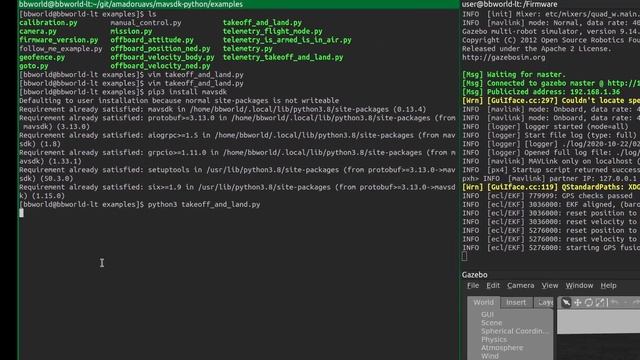Click the GuiIface.cc:119 QStandardPaths warning
The width and height of the screenshot is (640, 360).
tap(551, 187)
